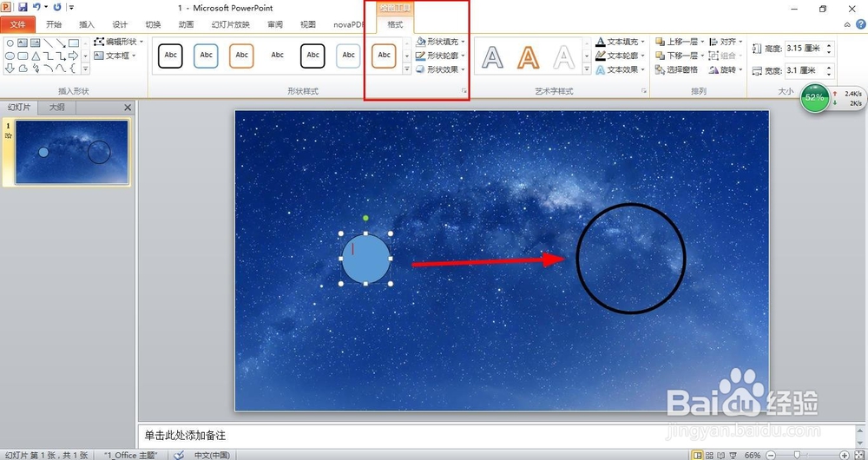Select the arrow line shape
The height and width of the screenshot is (460, 868).
pyautogui.click(x=61, y=43)
